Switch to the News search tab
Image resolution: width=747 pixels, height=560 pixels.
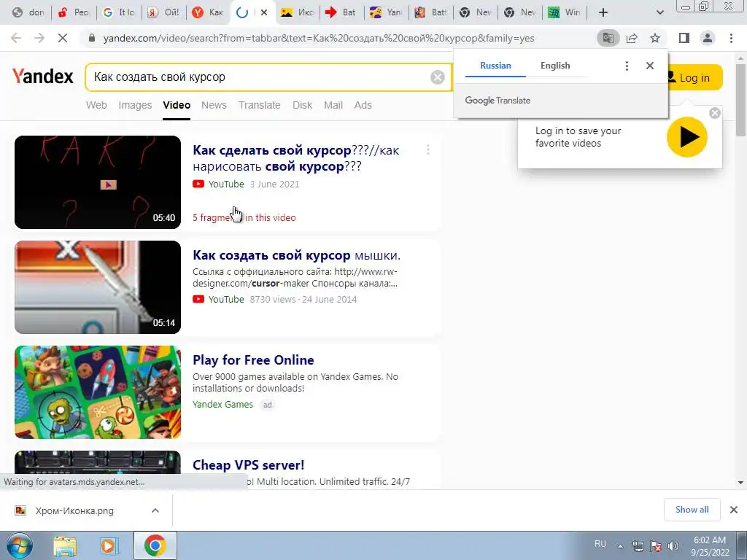coord(214,105)
